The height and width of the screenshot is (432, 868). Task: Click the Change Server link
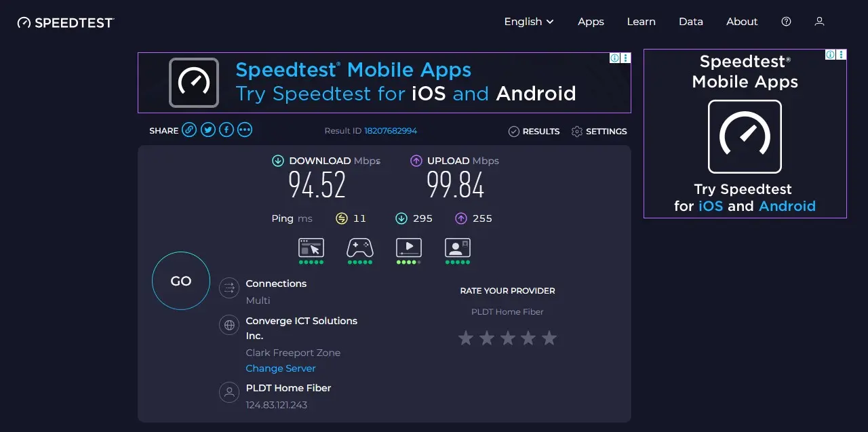tap(281, 368)
